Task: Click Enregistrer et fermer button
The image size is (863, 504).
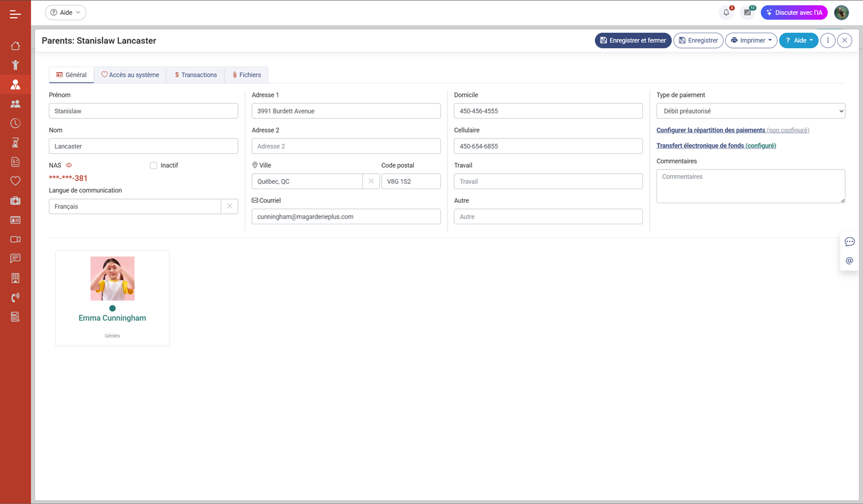Action: (x=632, y=41)
